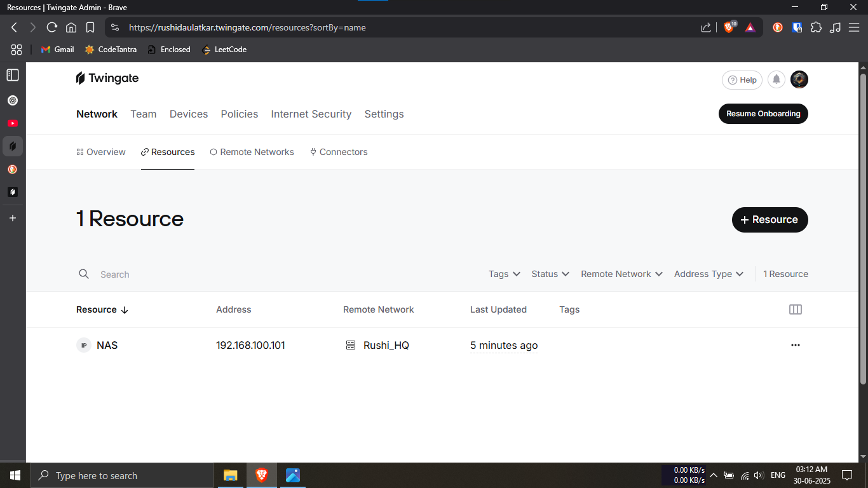Click the profile avatar

(799, 79)
